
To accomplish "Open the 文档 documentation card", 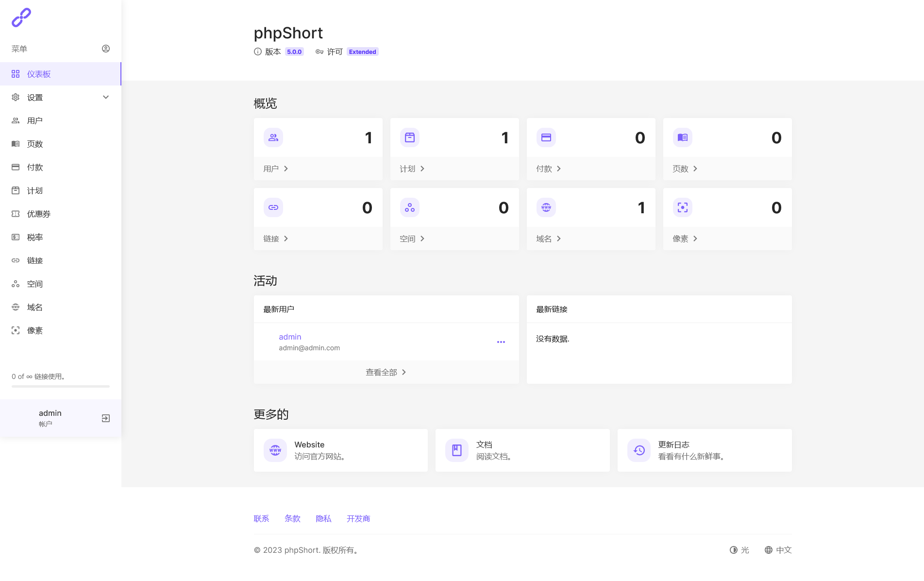I will [x=522, y=450].
